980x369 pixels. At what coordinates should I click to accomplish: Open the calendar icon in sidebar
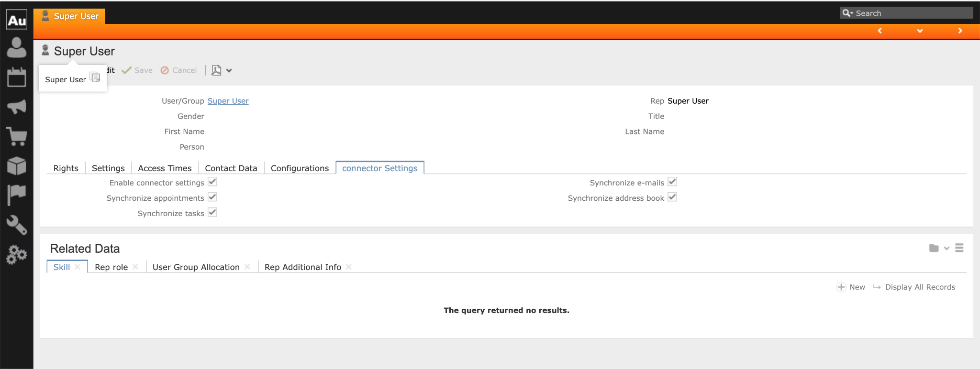click(x=16, y=77)
